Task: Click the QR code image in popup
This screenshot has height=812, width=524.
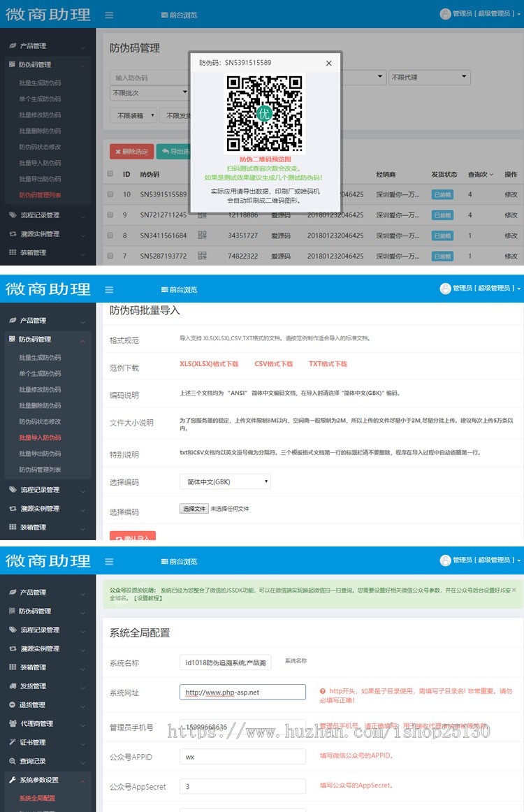Action: tap(264, 113)
